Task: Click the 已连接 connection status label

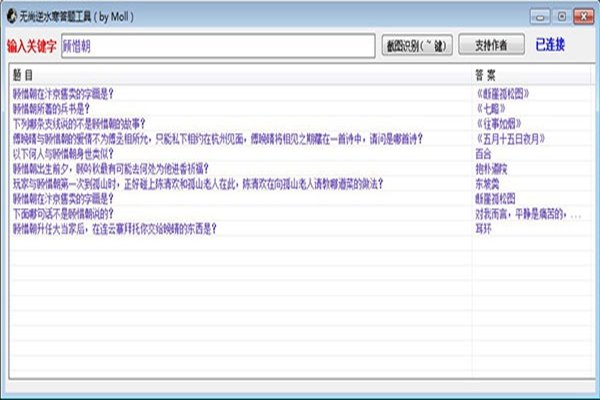Action: 550,46
